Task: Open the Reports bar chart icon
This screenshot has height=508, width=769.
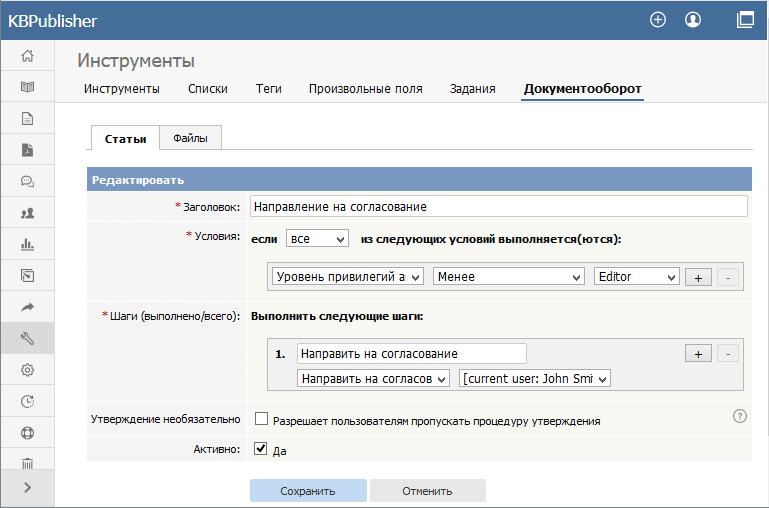Action: tap(27, 244)
